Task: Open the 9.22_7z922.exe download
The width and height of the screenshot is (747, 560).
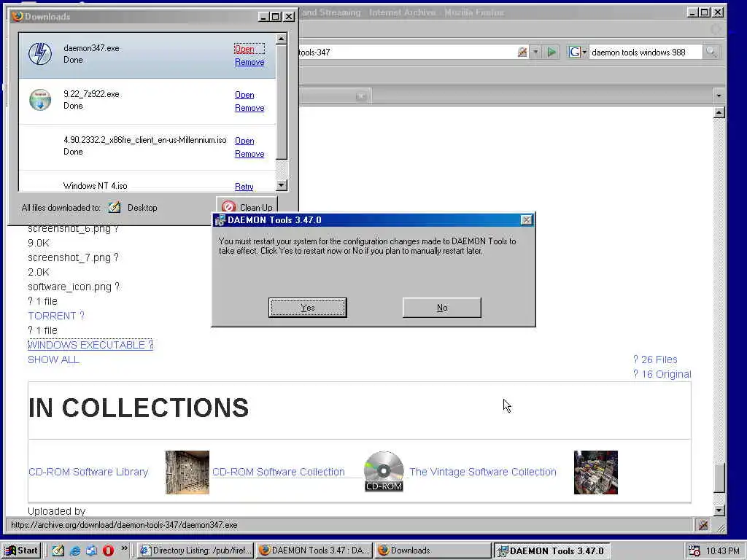Action: [244, 95]
